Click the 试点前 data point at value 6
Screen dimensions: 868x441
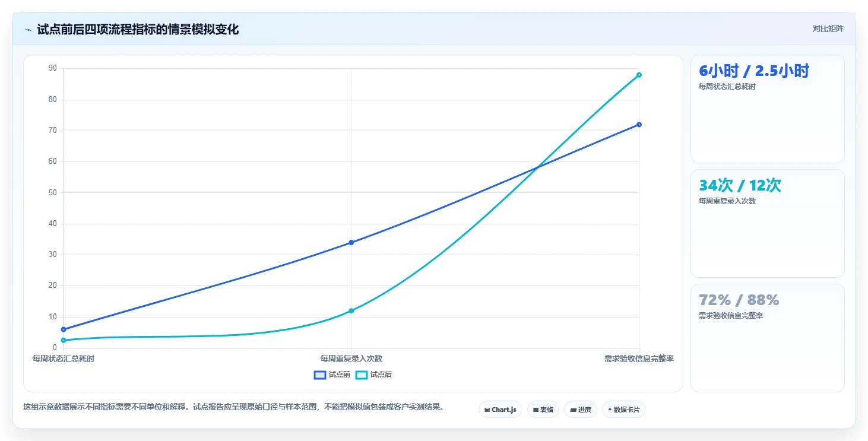[x=64, y=329]
